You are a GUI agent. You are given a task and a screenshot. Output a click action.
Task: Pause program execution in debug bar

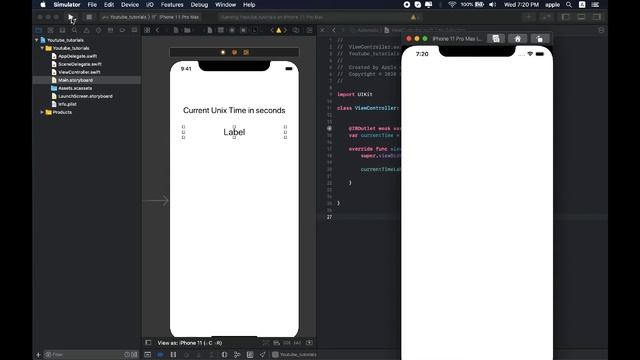(173, 355)
